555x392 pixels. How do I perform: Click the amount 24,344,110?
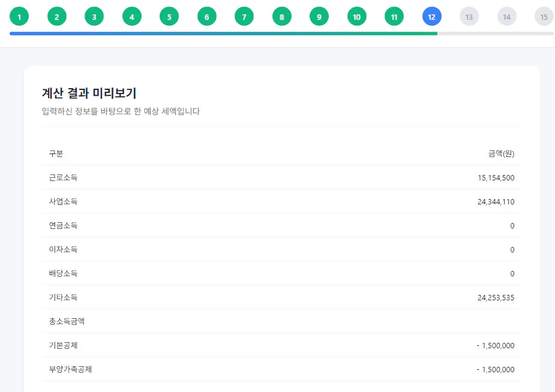click(x=496, y=202)
